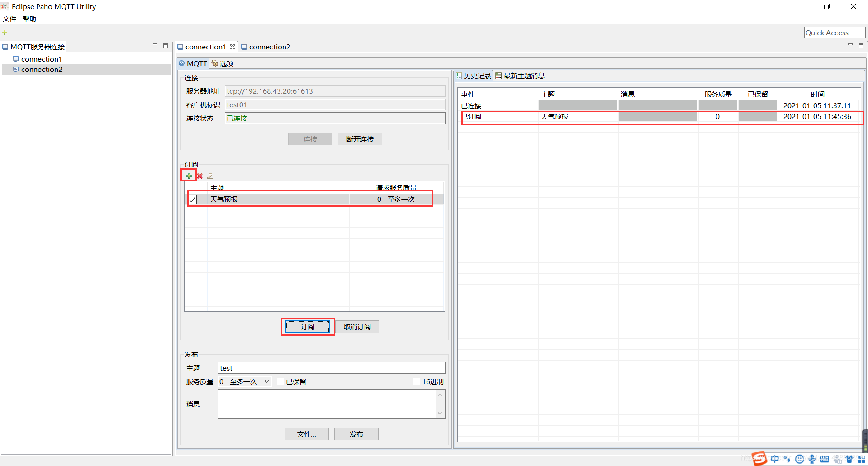Click the 取消订阅 unsubscribe button
This screenshot has width=868, height=466.
357,327
